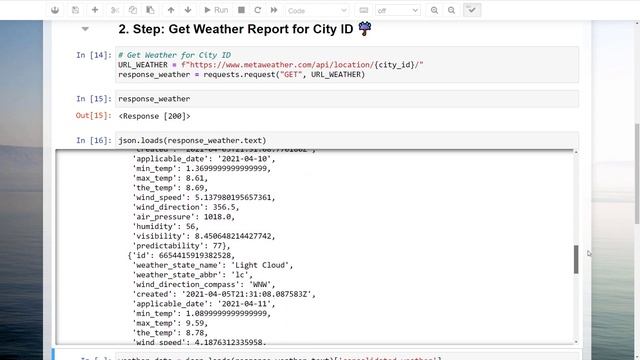Click the page vertical scrollbar
Viewport: 640px width, 360px height.
[x=637, y=173]
